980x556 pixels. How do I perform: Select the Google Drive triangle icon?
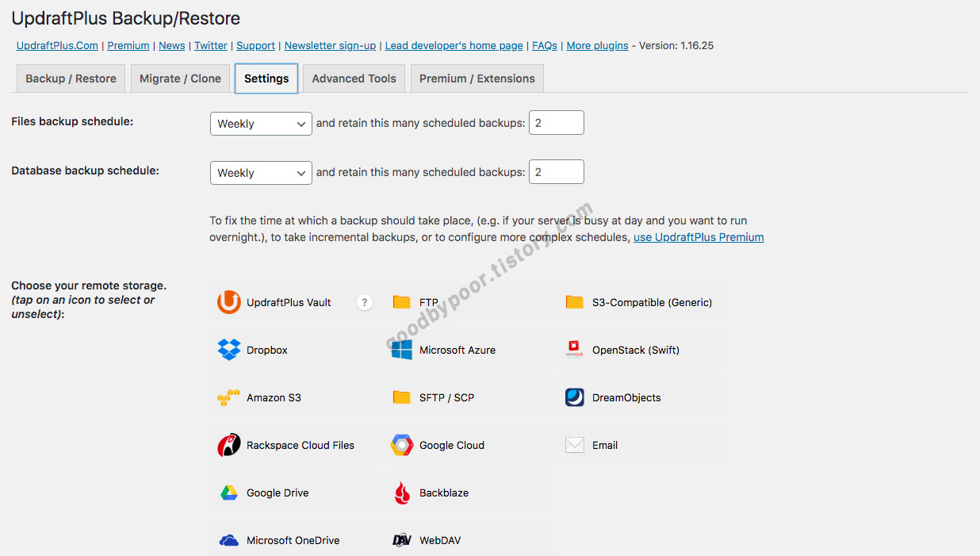point(229,493)
